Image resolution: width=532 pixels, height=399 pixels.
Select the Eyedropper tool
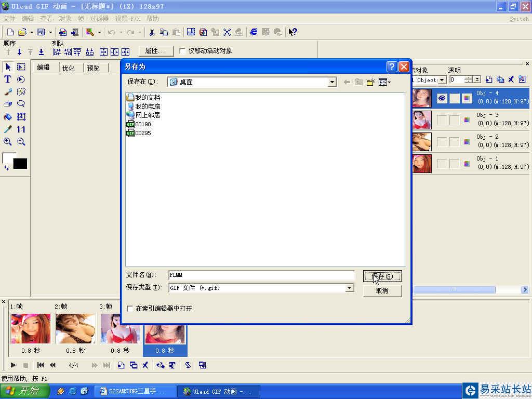click(8, 129)
